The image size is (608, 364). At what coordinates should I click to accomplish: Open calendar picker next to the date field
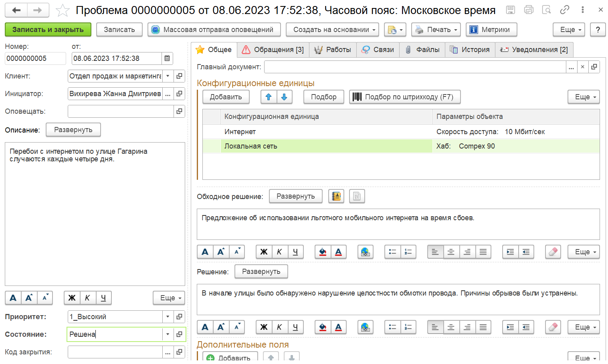click(x=167, y=58)
